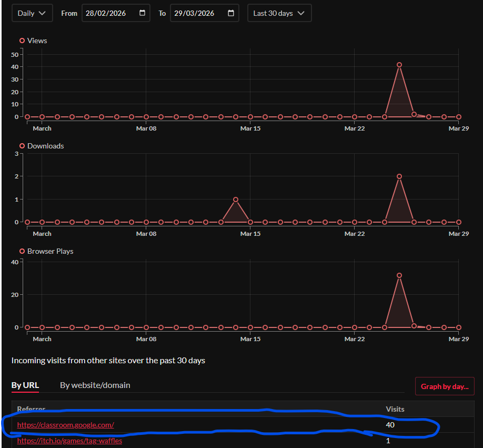Click the Mar 08 label under Browser Plays chart
483x448 pixels.
(146, 339)
